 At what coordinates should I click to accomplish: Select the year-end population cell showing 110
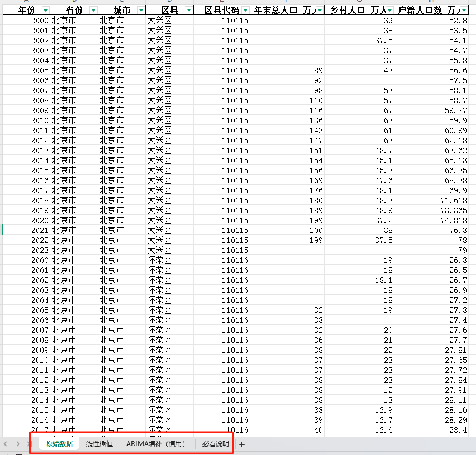coord(287,100)
